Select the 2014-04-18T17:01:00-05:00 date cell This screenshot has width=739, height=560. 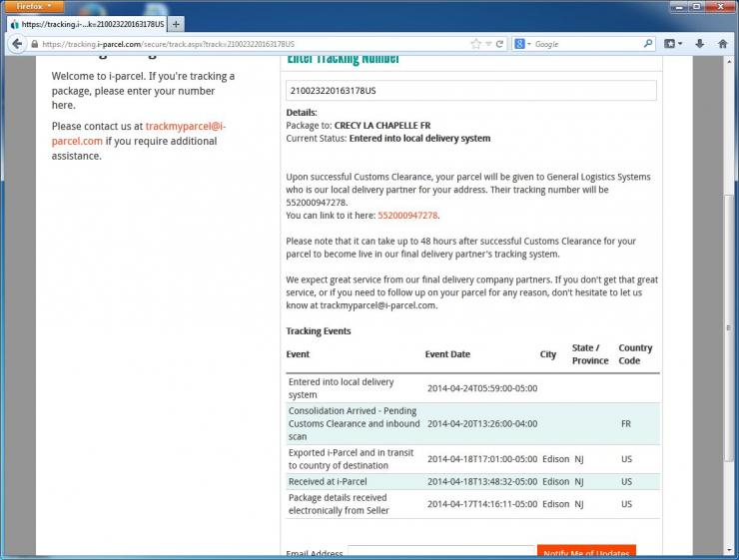point(482,459)
